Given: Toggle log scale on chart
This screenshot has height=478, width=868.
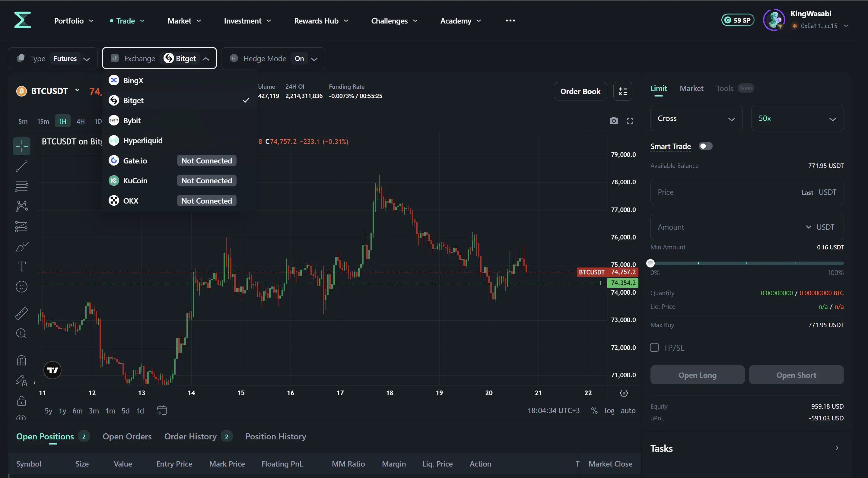Looking at the screenshot, I should tap(609, 411).
